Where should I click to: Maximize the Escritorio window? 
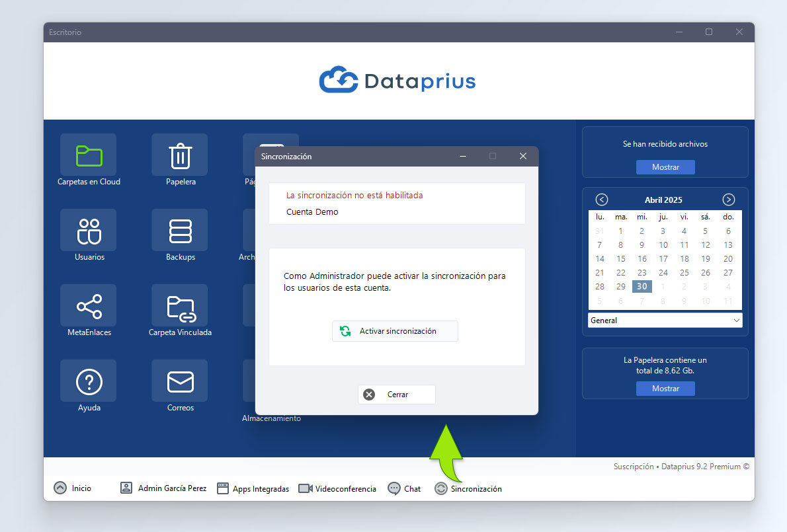[x=709, y=32]
